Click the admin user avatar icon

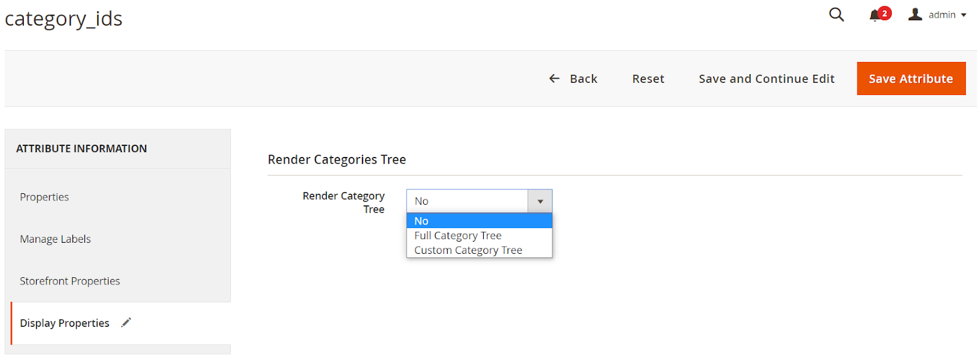pyautogui.click(x=915, y=15)
